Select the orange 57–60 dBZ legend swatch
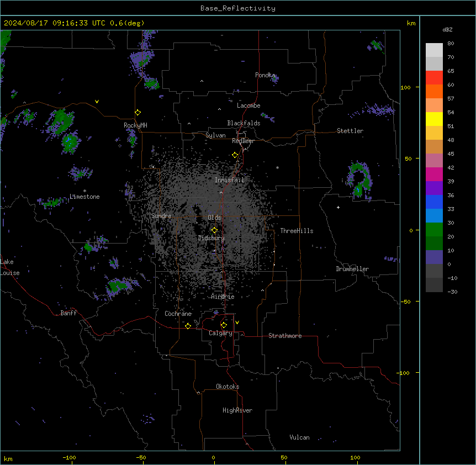This screenshot has width=476, height=465. point(434,91)
